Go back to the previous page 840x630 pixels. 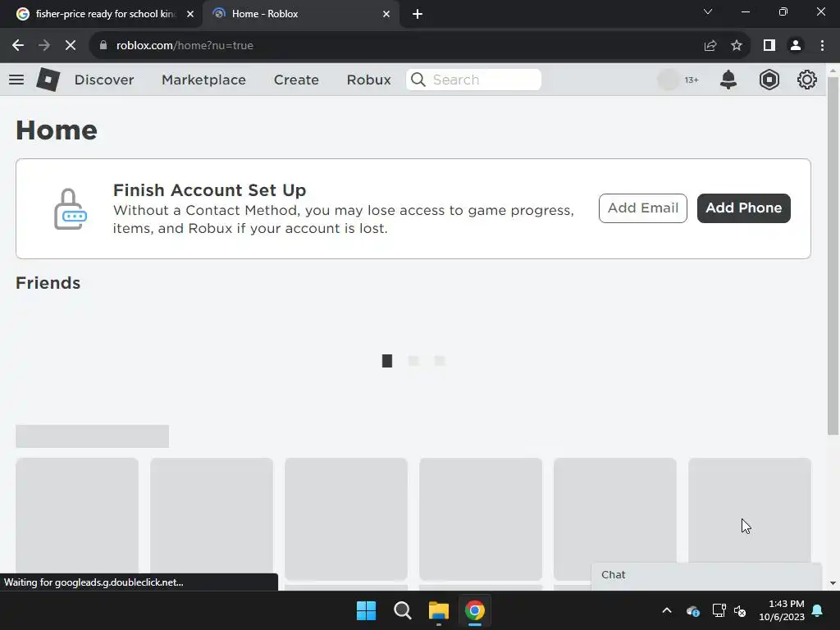click(18, 46)
